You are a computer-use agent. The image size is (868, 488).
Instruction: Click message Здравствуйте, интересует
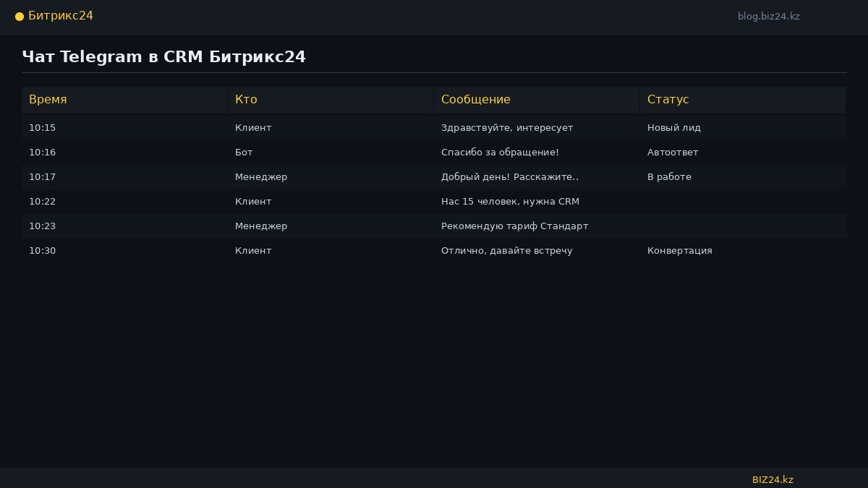507,128
